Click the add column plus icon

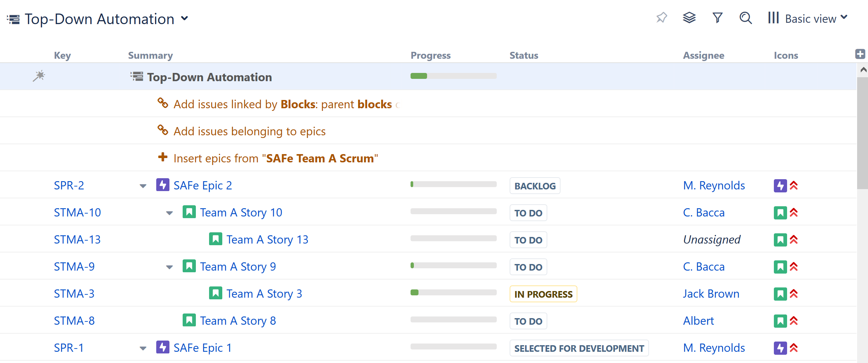(860, 54)
